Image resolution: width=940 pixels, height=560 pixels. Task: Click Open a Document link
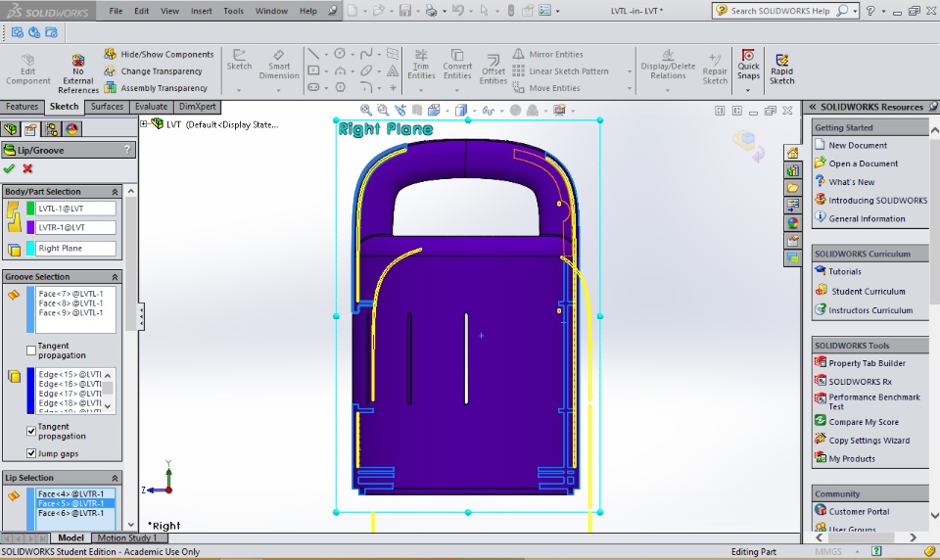tap(864, 163)
